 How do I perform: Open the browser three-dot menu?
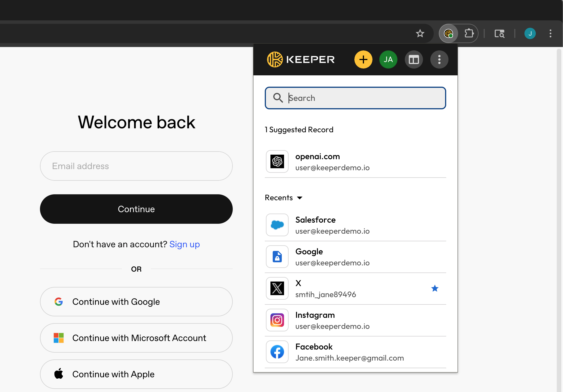point(550,33)
